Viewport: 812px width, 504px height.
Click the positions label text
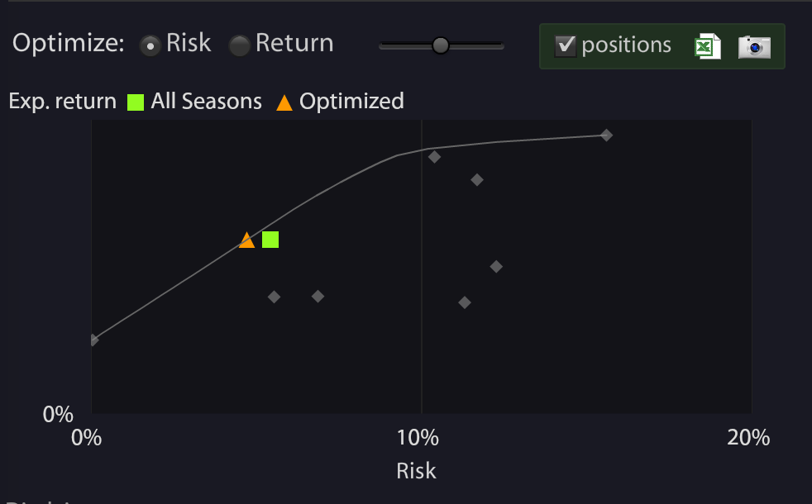pos(626,45)
